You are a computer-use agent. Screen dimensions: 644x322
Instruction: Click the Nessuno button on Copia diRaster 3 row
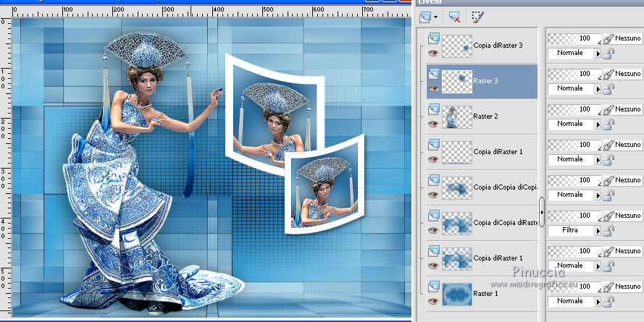(x=627, y=38)
